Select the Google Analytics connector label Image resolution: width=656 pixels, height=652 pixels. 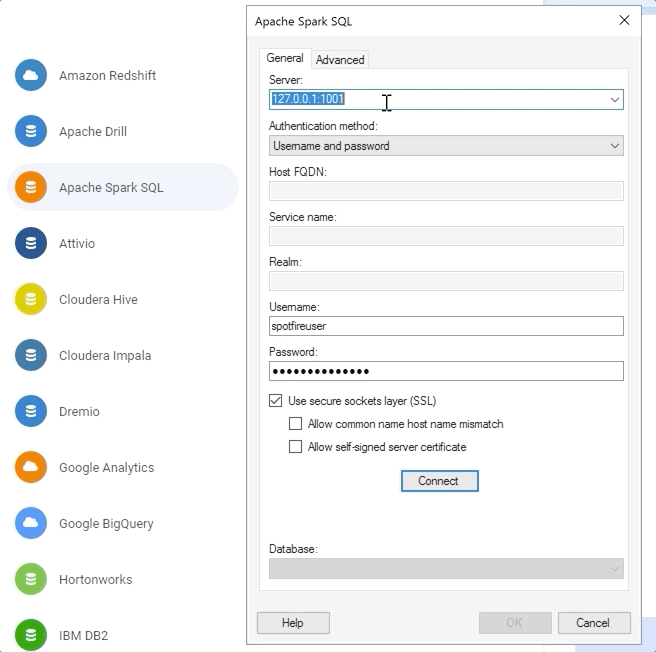107,467
